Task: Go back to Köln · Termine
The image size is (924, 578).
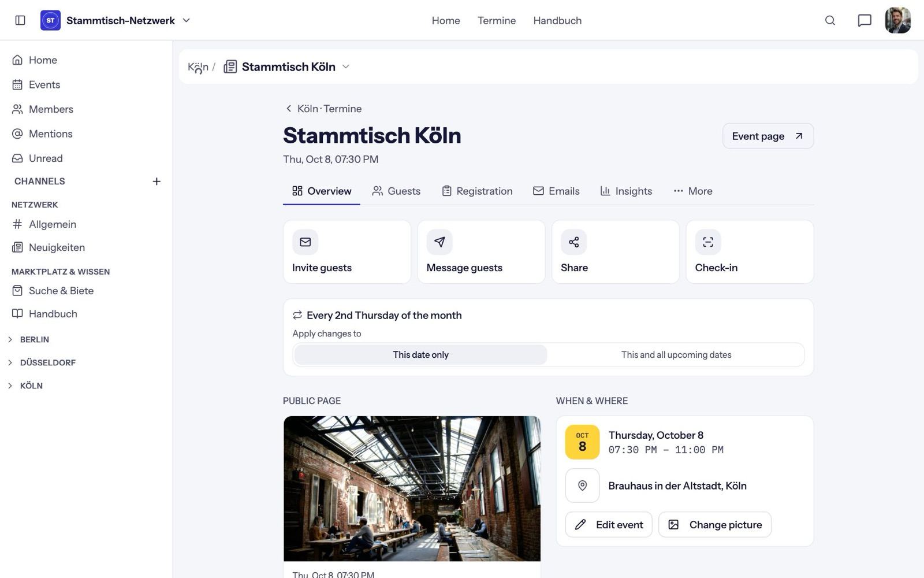Action: point(323,109)
